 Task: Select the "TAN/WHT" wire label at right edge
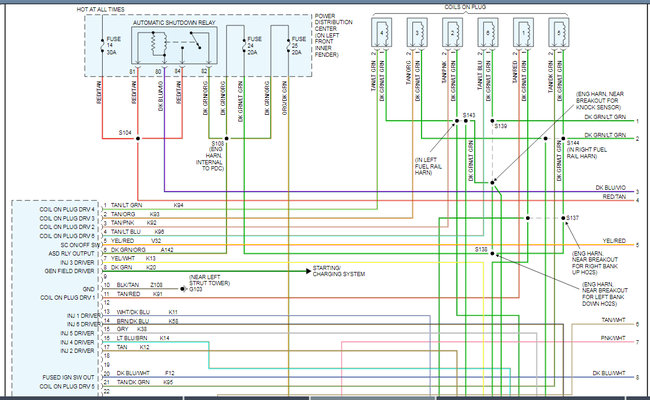[614, 320]
